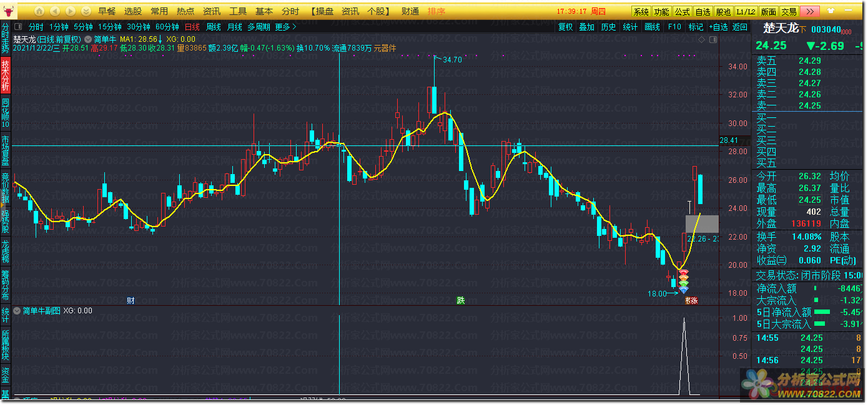Click the 功能 button
The height and width of the screenshot is (405, 868).
[661, 12]
